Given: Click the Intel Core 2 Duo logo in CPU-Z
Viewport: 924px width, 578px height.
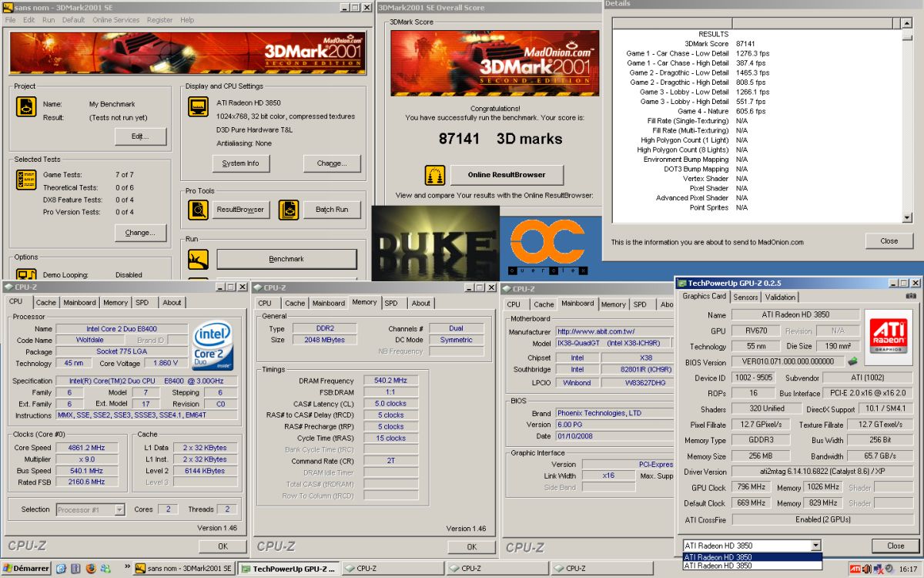Looking at the screenshot, I should click(x=213, y=346).
